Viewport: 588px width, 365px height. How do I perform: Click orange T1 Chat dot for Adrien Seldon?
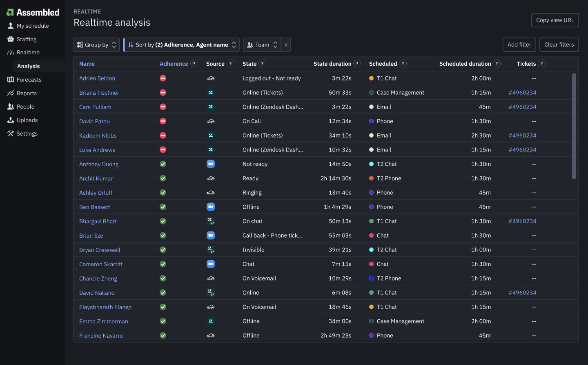(x=372, y=78)
